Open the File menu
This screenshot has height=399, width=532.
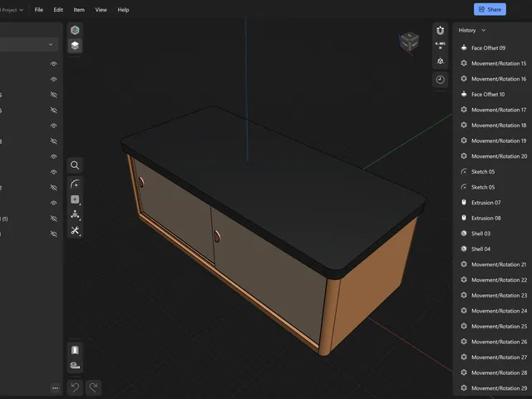coord(39,10)
